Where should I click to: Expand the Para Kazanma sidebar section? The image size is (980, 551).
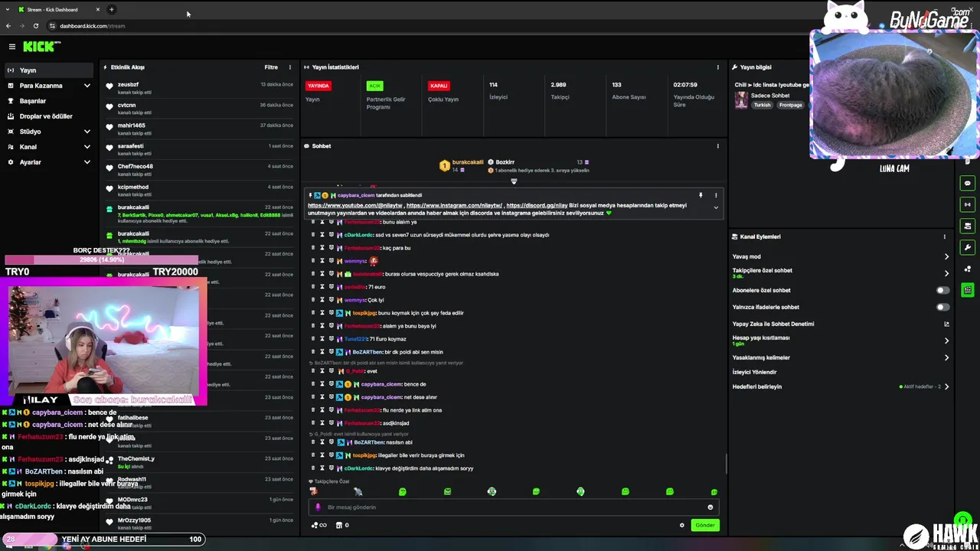[x=87, y=86]
